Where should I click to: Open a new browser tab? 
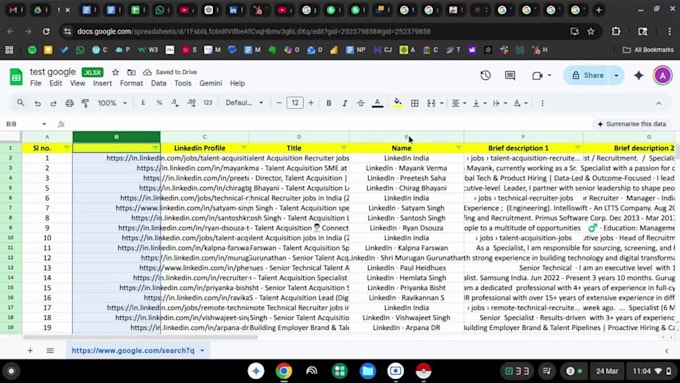(x=599, y=10)
